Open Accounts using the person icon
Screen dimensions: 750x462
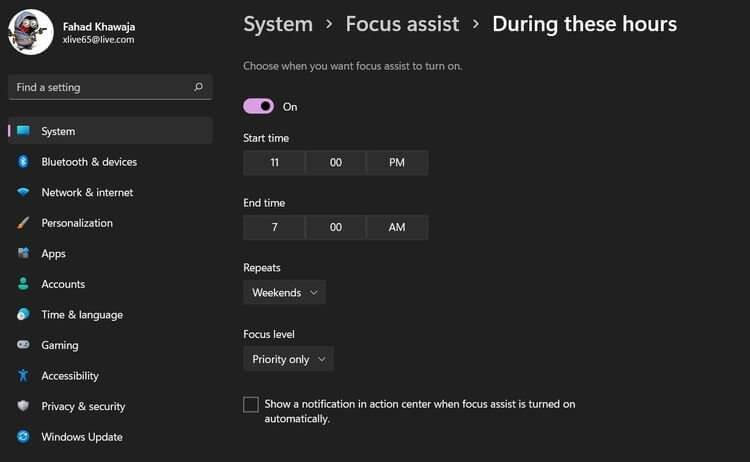coord(23,284)
